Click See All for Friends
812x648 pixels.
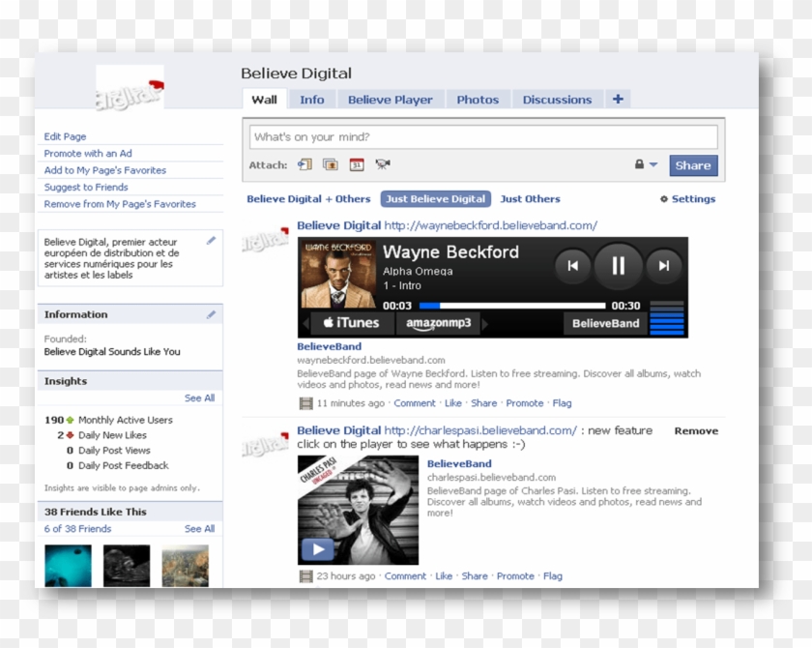click(199, 528)
